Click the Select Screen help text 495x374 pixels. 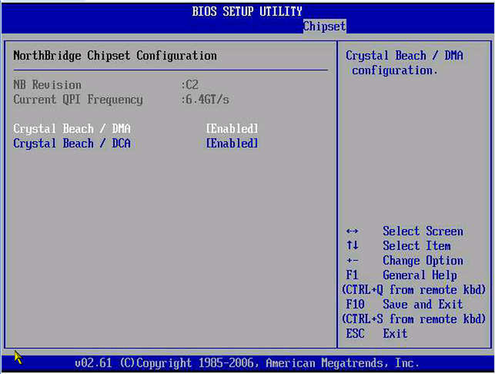[423, 231]
